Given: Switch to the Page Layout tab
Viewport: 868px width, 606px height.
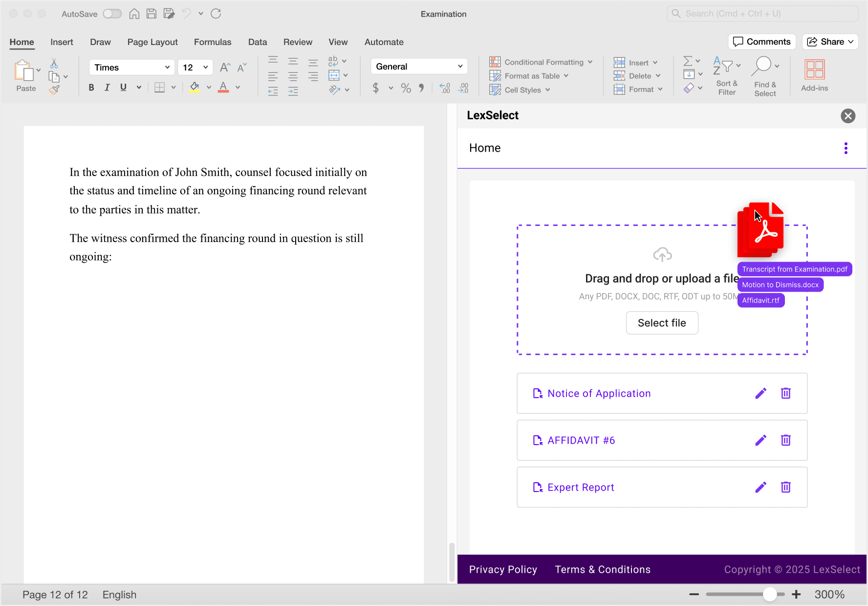Looking at the screenshot, I should click(152, 42).
